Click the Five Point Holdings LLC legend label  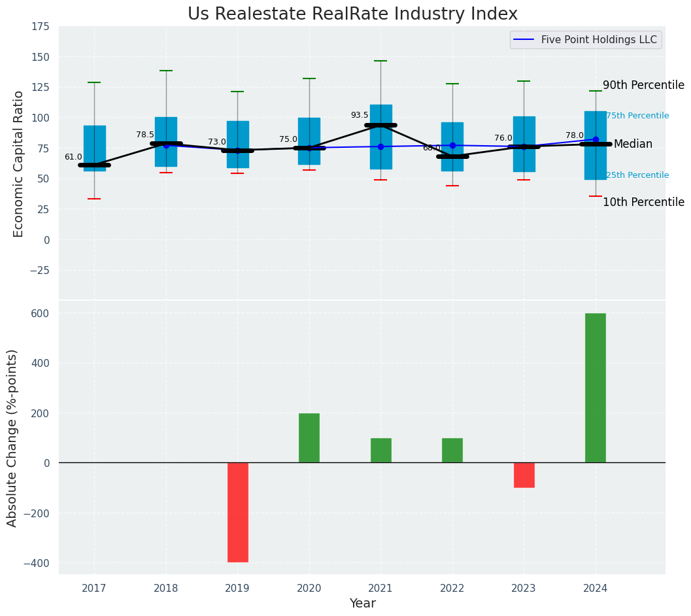[x=599, y=40]
